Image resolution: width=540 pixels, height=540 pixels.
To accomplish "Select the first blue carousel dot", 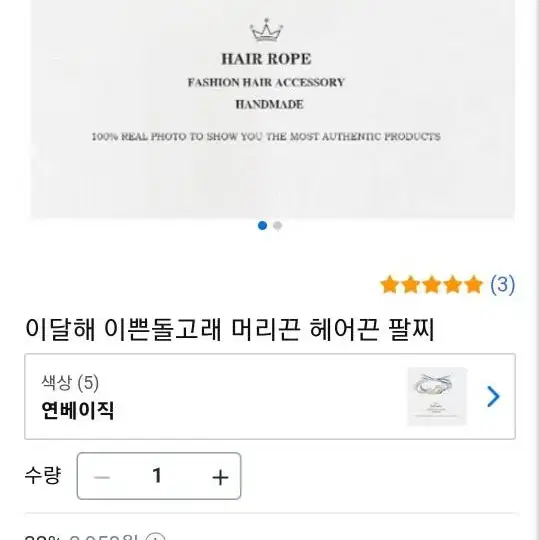I will (262, 226).
